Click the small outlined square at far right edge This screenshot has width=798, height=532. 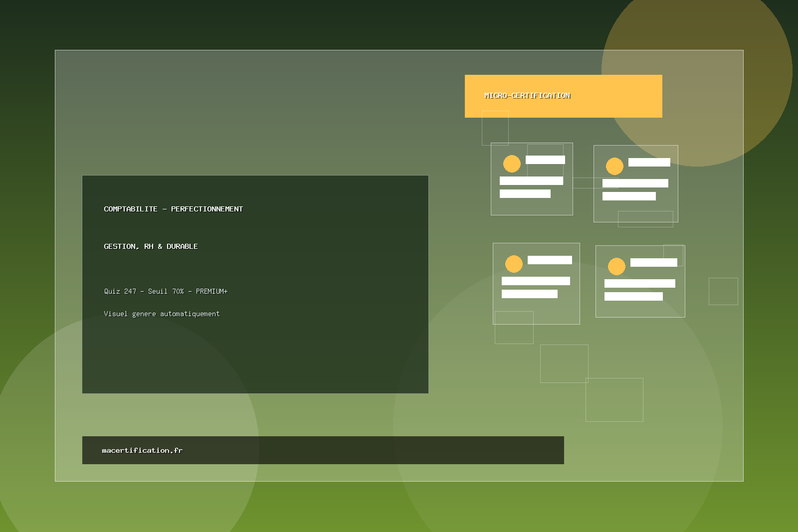723,291
